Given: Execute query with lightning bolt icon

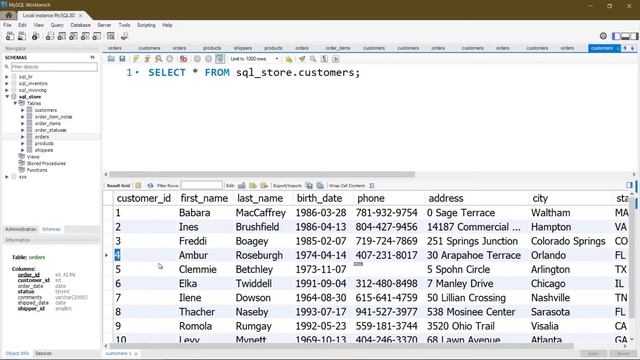Looking at the screenshot, I should [136, 59].
